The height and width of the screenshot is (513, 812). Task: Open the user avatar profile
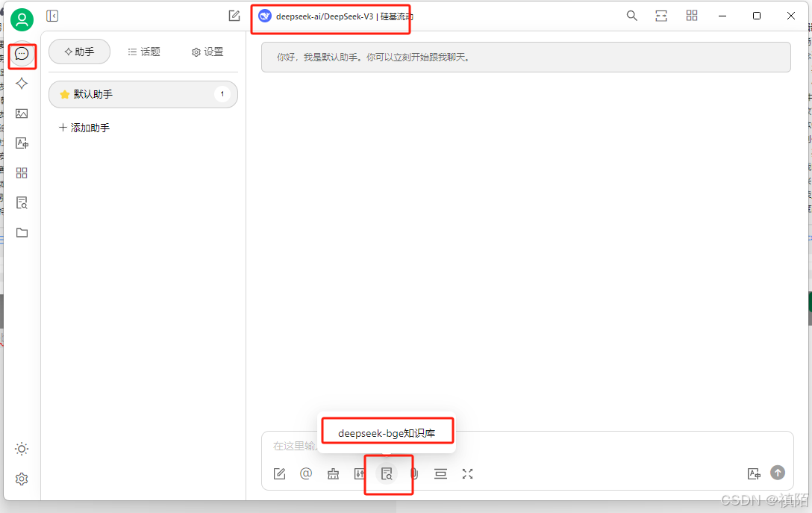tap(22, 20)
